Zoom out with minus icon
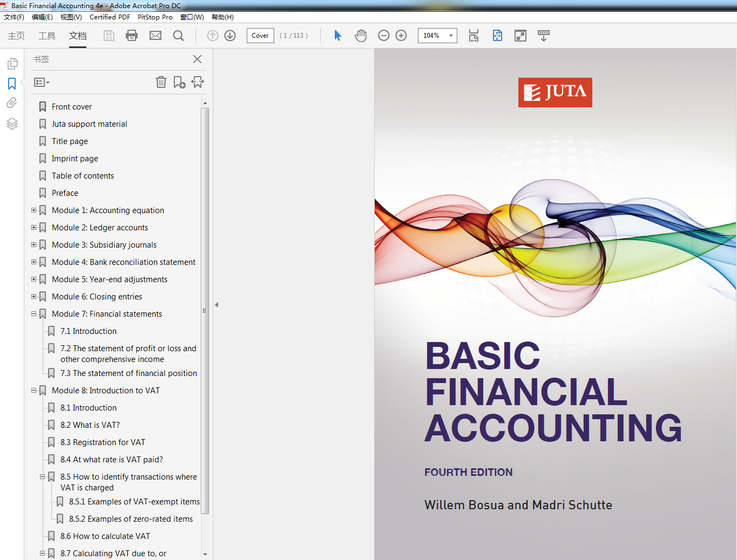Screen dimensions: 737x560 click(384, 36)
